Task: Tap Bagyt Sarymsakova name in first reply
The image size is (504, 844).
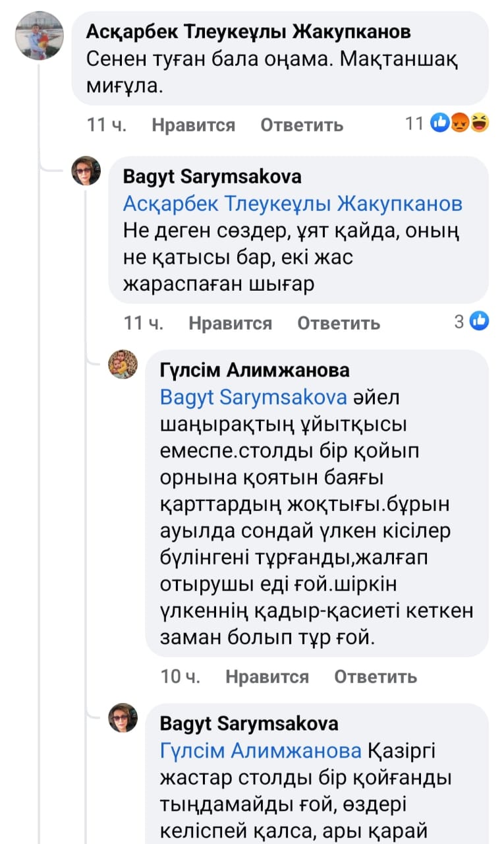Action: (212, 176)
